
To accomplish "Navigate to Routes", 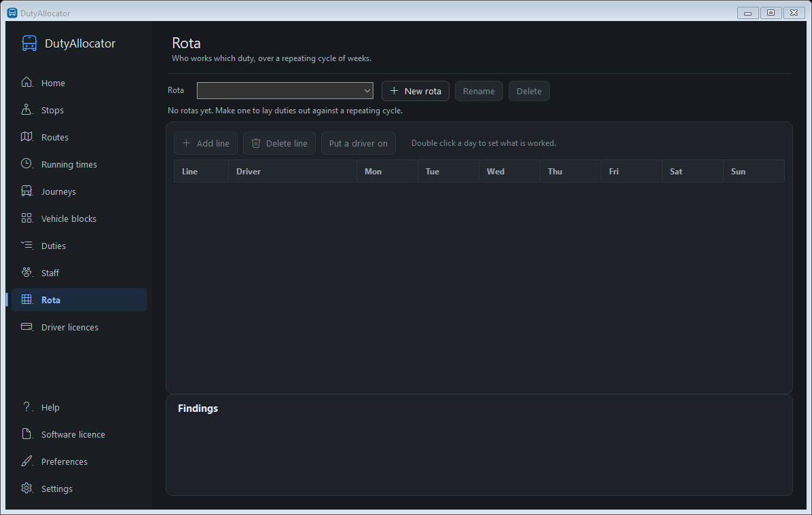I will tap(79, 137).
